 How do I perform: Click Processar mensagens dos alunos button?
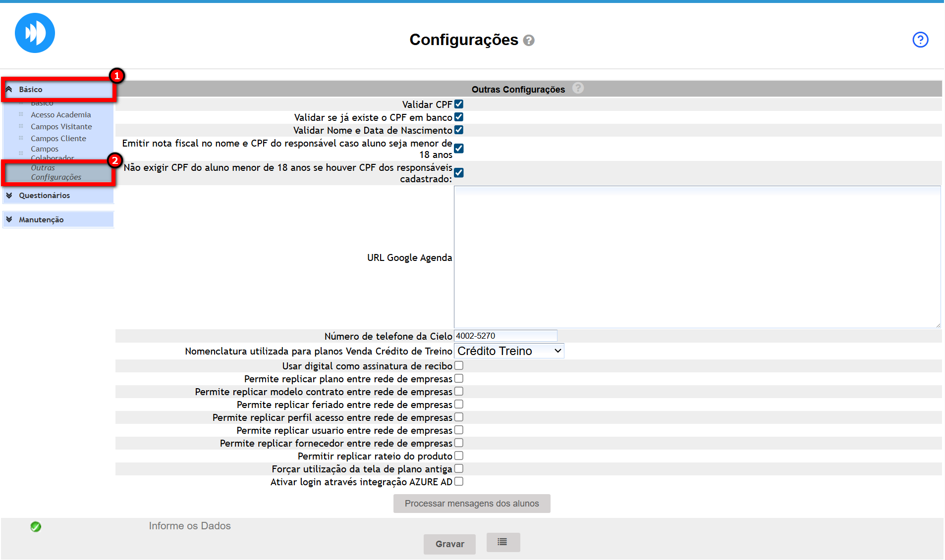(471, 504)
